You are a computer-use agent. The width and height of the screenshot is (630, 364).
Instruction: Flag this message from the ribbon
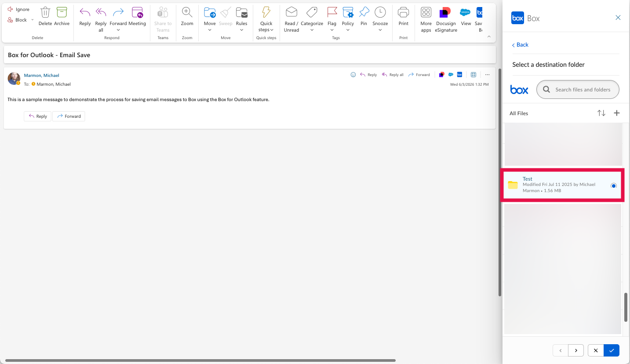point(332,16)
